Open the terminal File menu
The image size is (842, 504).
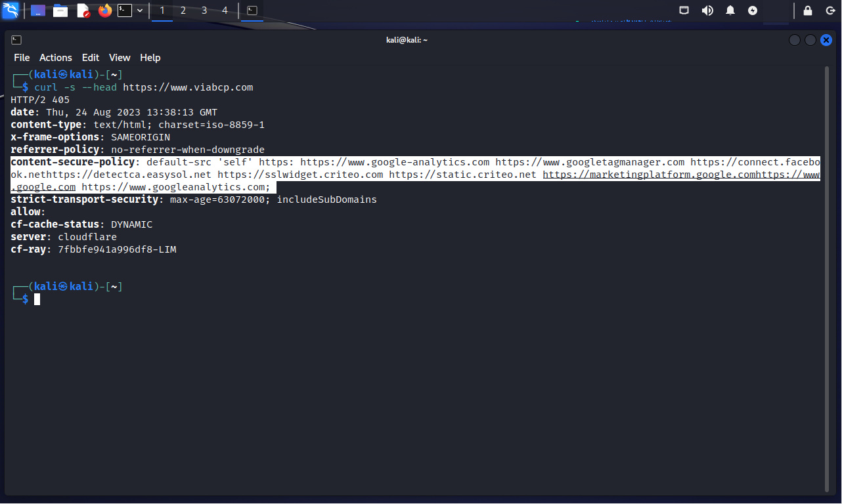pos(22,58)
